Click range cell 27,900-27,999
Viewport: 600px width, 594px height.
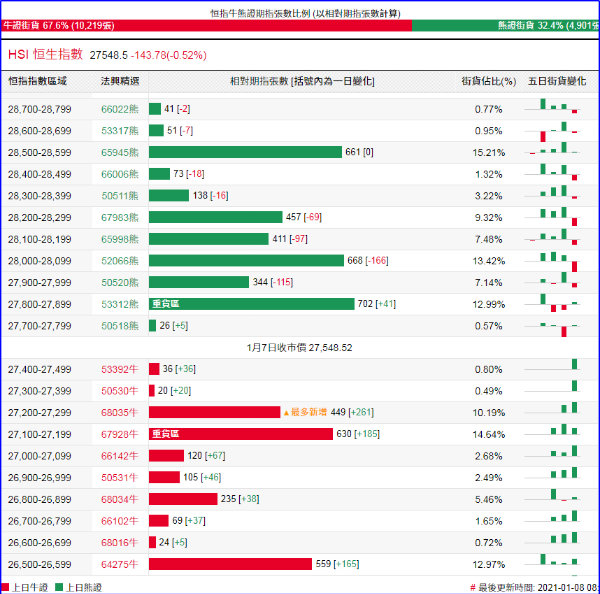tap(39, 283)
